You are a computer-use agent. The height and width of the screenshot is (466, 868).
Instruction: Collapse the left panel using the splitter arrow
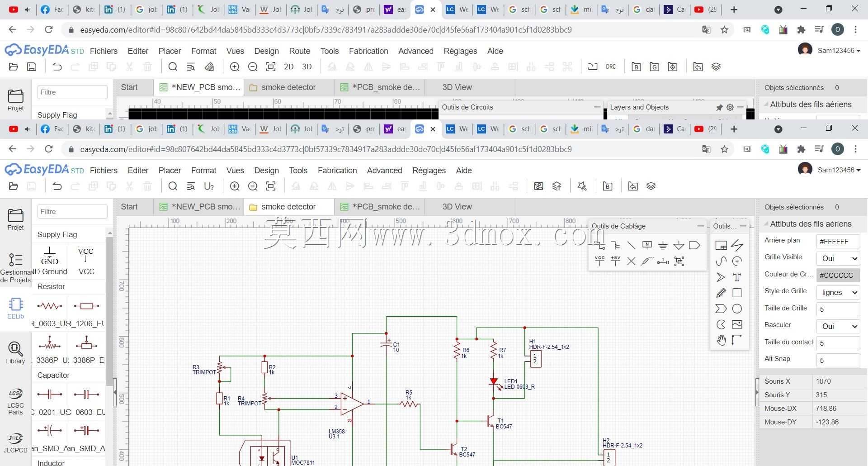click(115, 392)
